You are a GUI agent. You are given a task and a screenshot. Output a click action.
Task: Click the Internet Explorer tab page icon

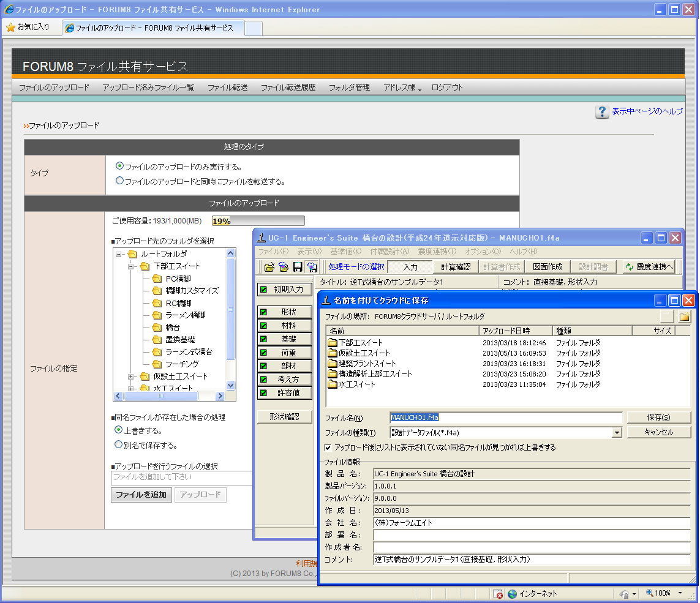(70, 28)
